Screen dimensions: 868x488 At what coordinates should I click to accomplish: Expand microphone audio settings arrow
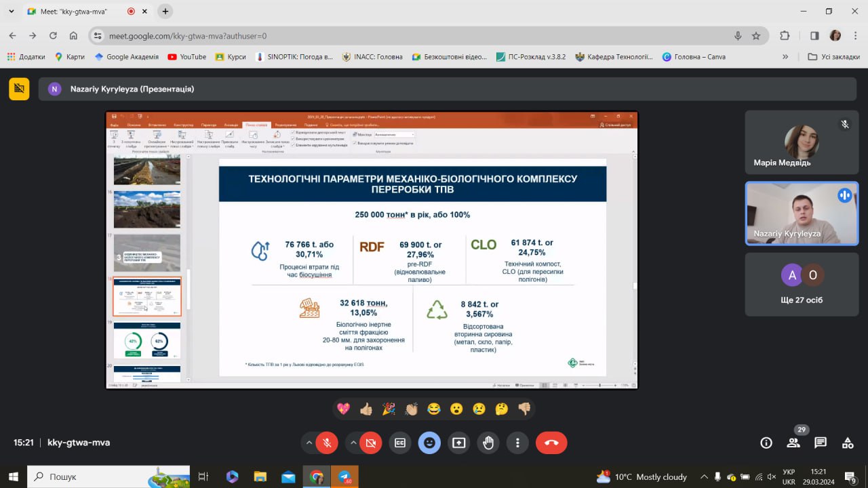309,443
